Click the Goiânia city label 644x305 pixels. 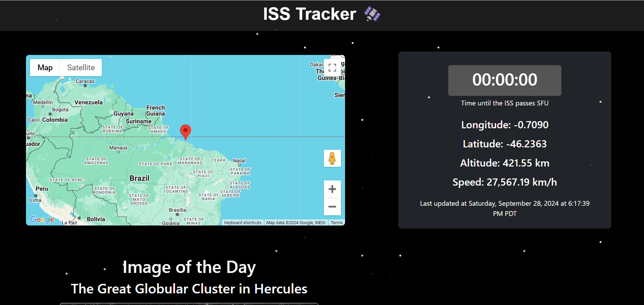click(x=170, y=223)
